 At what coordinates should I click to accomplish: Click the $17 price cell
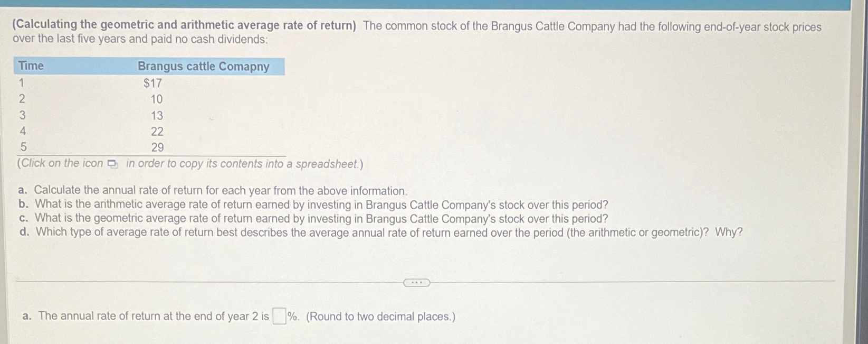pos(153,83)
